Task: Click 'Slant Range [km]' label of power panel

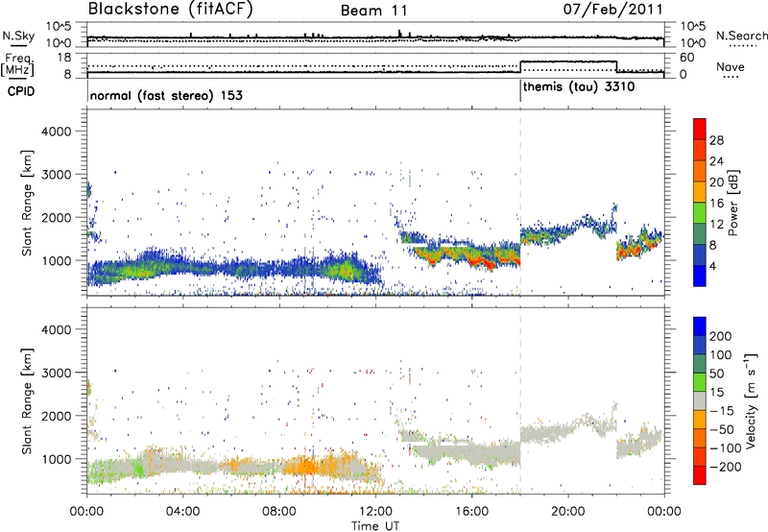Action: click(27, 203)
